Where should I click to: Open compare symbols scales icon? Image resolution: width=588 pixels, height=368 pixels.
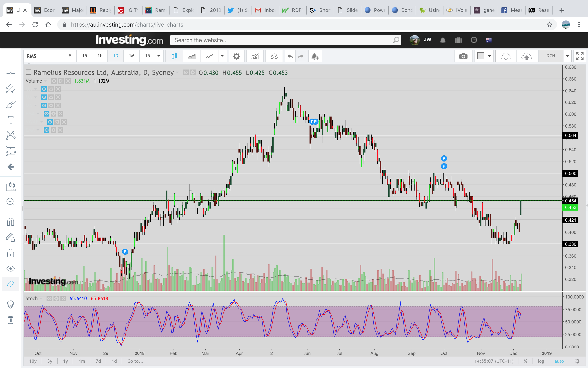274,56
